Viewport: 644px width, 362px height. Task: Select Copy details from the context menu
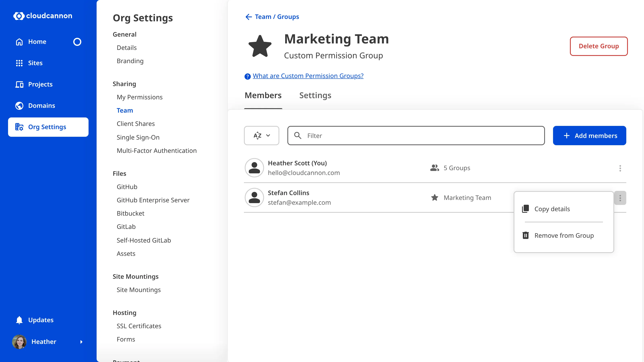click(x=552, y=209)
